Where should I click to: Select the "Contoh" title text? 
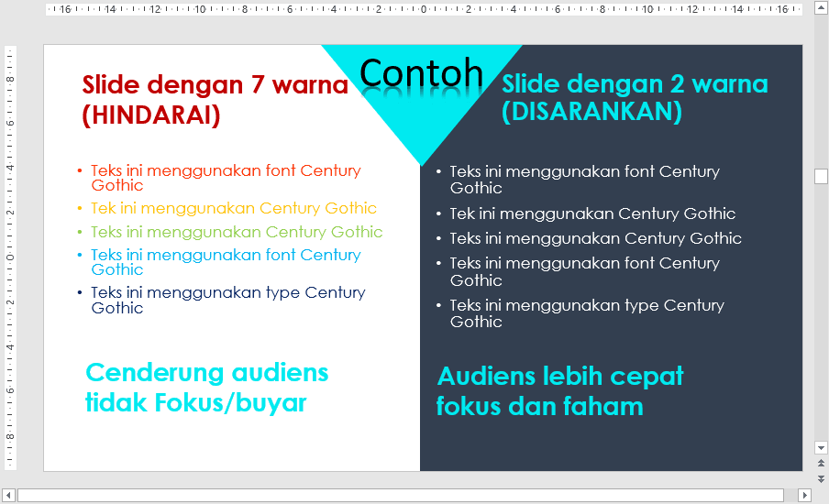click(x=421, y=73)
